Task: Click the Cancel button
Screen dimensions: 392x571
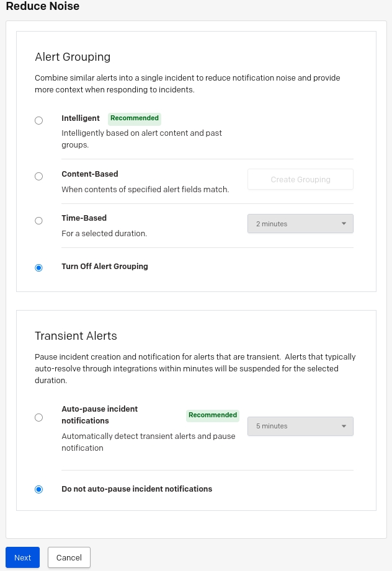Action: pos(69,557)
